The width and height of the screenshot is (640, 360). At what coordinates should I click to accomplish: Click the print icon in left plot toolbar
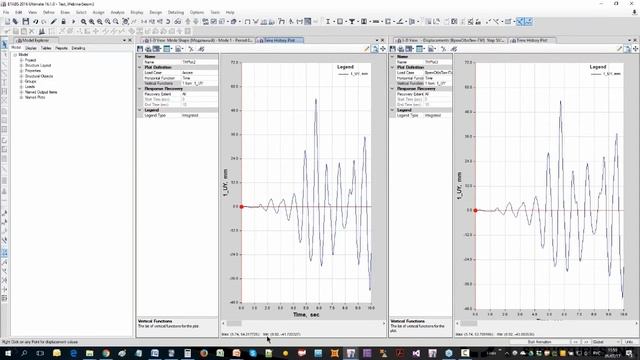pyautogui.click(x=148, y=49)
